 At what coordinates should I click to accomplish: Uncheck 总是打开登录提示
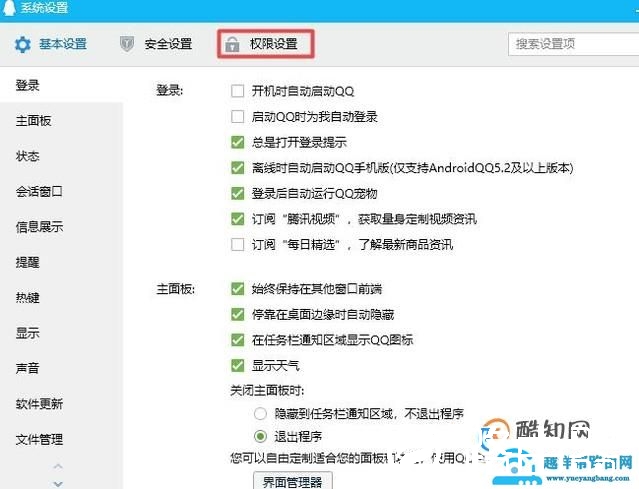(238, 142)
